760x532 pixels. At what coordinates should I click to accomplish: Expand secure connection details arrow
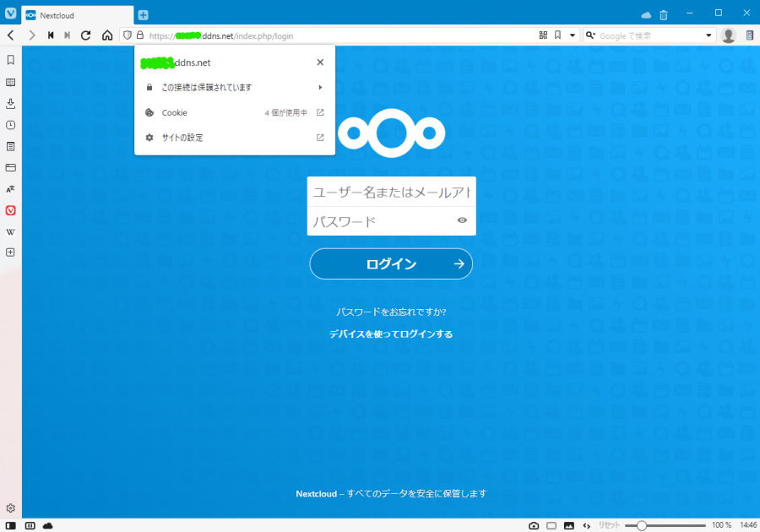320,87
